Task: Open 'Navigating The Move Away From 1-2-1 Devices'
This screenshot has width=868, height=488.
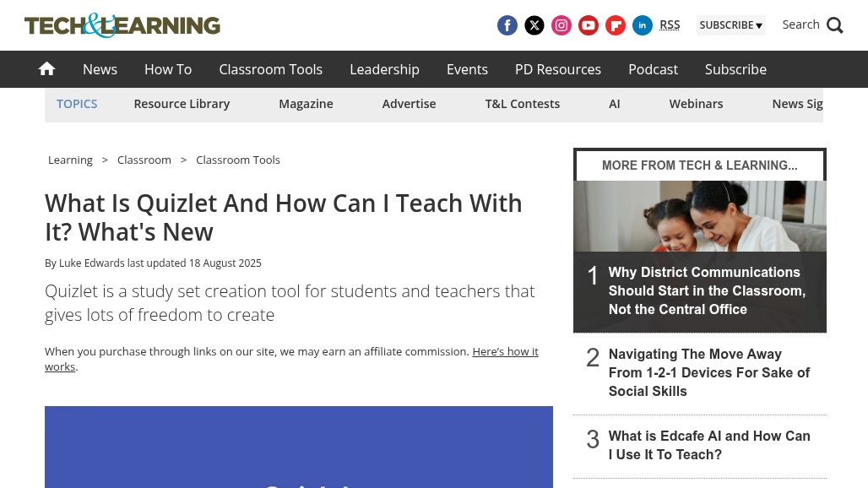Action: point(709,372)
